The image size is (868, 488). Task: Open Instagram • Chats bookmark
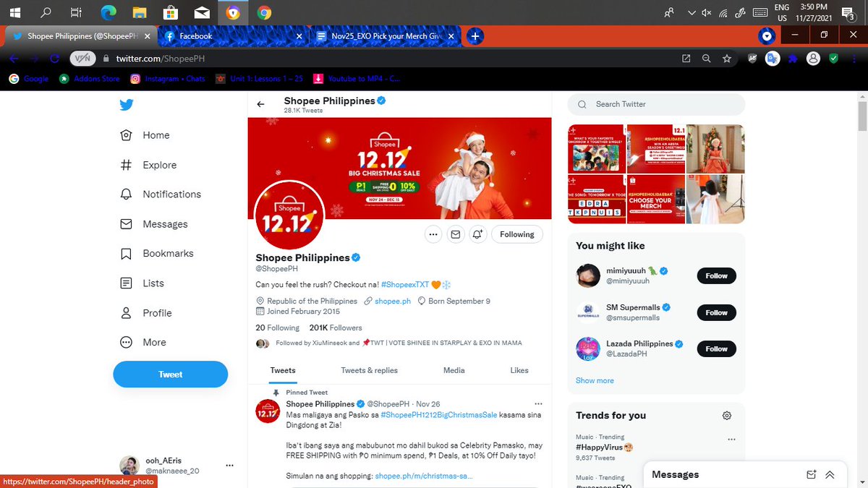coord(168,78)
